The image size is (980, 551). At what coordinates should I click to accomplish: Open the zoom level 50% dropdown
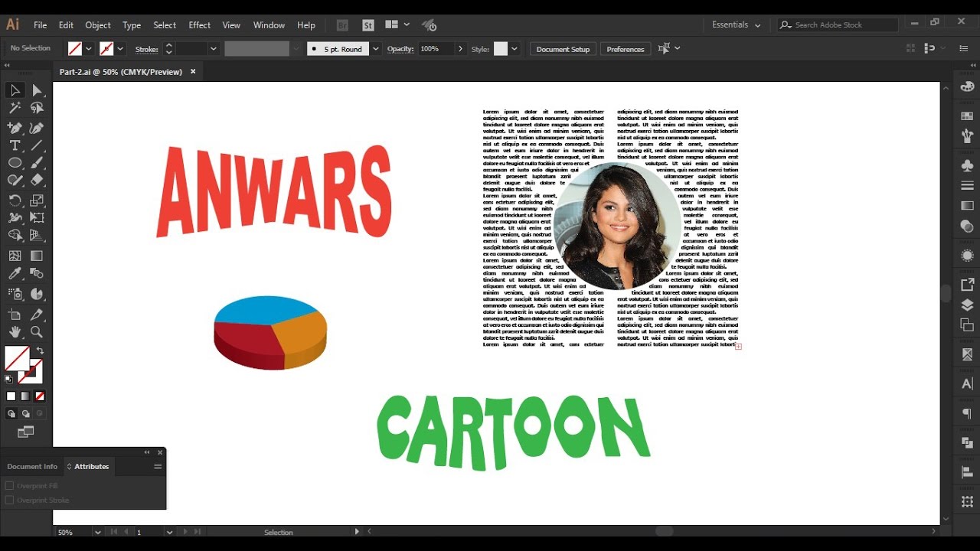click(97, 532)
